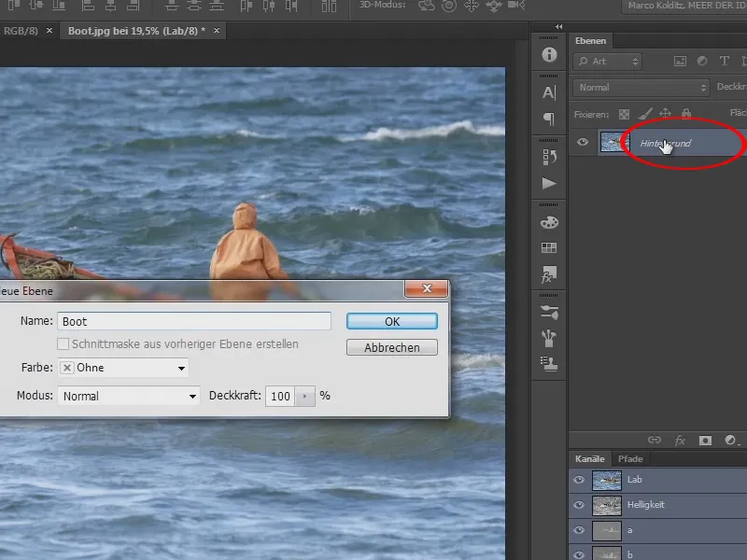Open the Swatches grid panel icon
The image size is (747, 560).
(x=549, y=247)
